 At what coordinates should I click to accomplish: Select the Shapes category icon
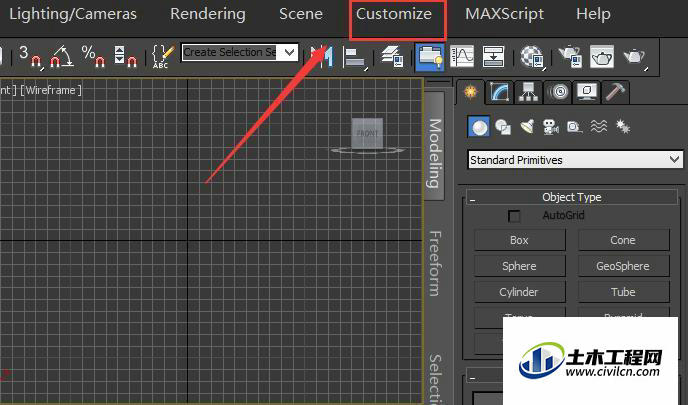(x=503, y=127)
